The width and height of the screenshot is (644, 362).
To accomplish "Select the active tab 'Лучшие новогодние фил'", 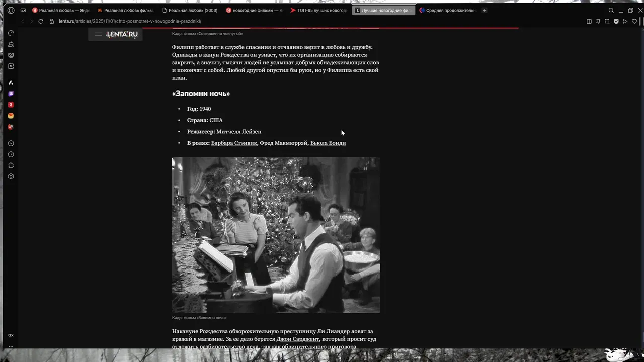I will click(383, 10).
